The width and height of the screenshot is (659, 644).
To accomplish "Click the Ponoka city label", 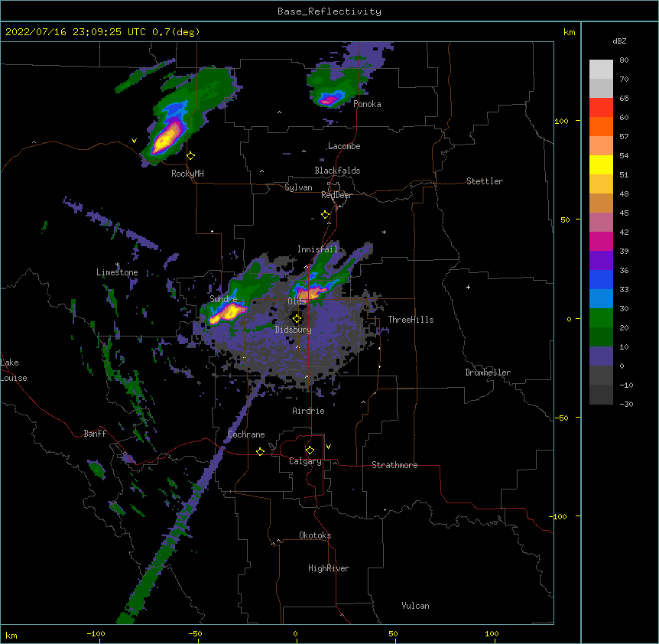I will tap(367, 104).
